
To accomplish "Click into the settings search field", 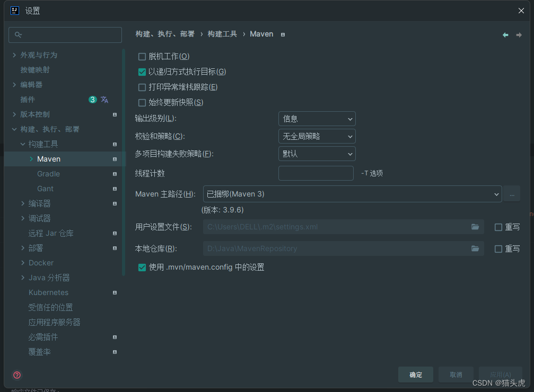I will (65, 35).
